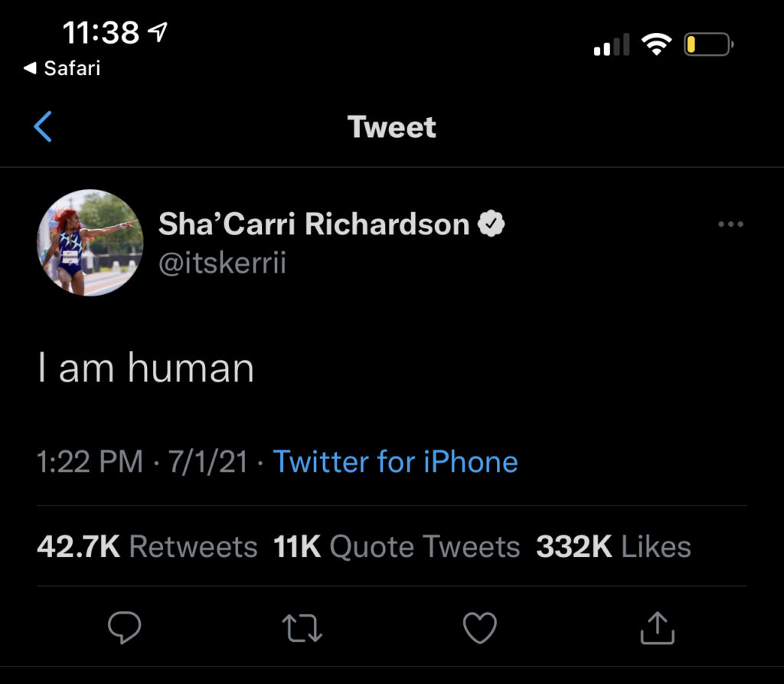Open the reply comment icon
This screenshot has height=684, width=784.
click(x=122, y=627)
